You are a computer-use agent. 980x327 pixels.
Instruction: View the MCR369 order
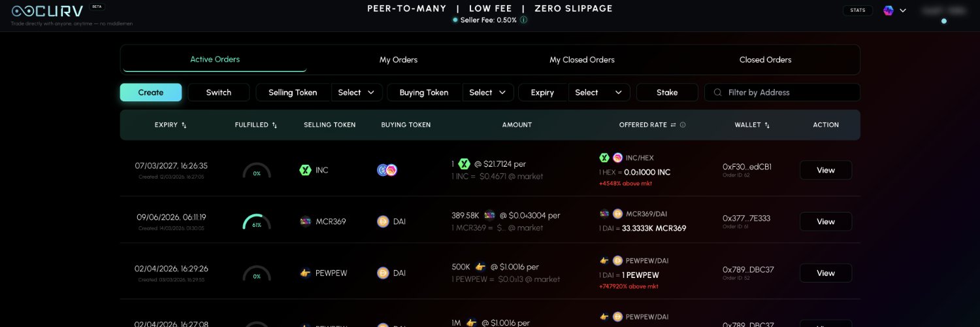(x=826, y=222)
